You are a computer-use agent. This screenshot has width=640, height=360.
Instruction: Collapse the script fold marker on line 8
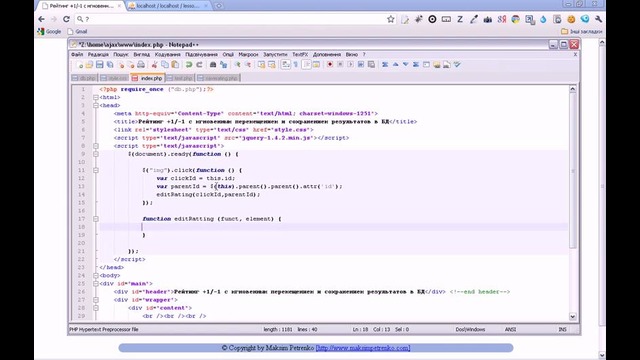click(x=96, y=146)
